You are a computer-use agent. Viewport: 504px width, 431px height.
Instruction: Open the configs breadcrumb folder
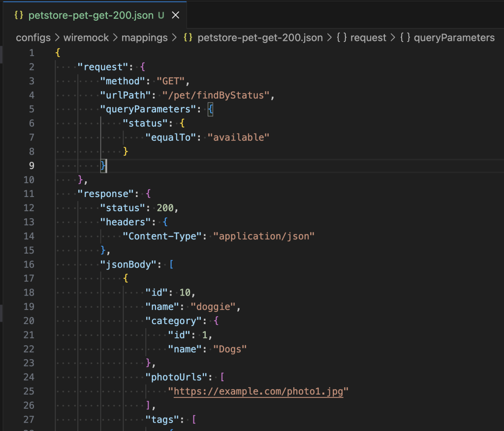point(33,38)
